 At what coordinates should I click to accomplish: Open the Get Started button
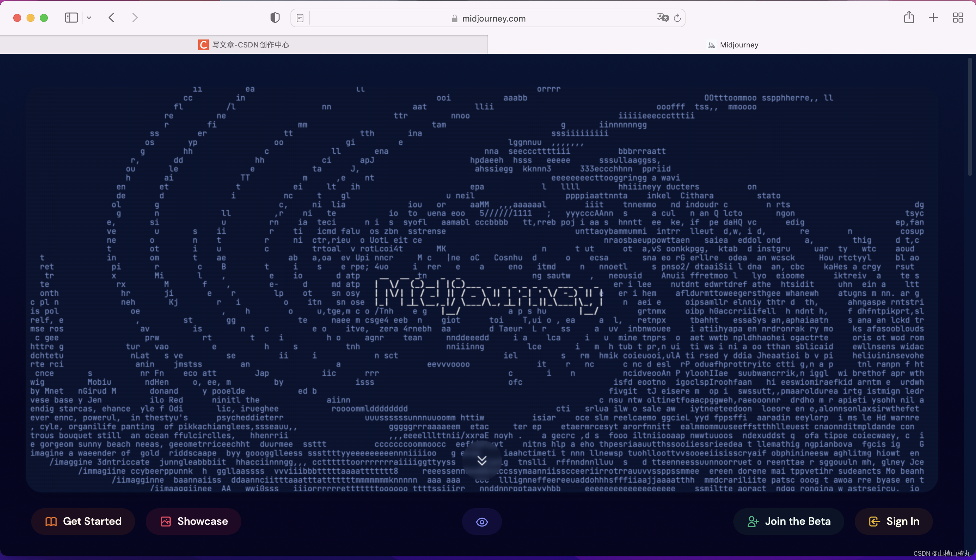tap(83, 521)
